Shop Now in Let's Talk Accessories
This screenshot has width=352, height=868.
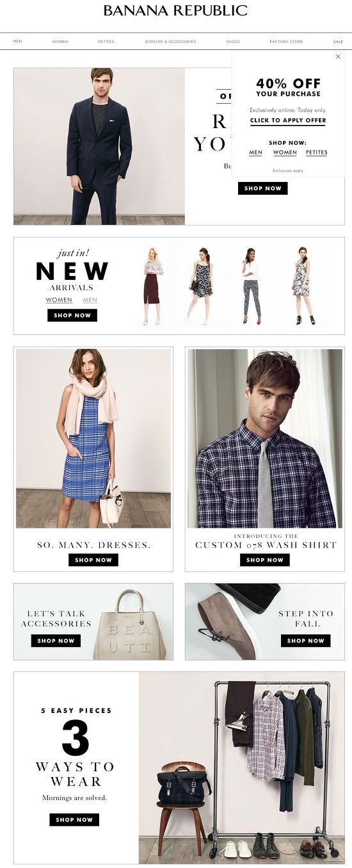coord(56,641)
